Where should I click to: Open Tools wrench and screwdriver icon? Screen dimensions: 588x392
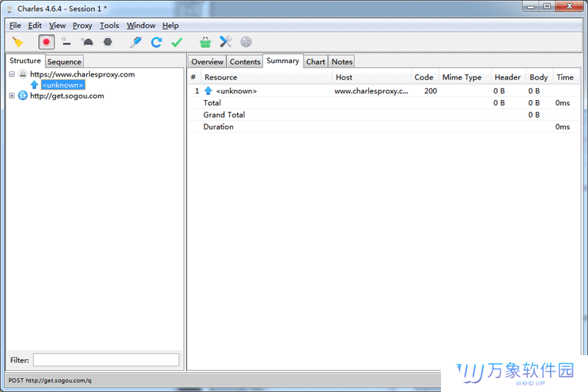click(226, 42)
